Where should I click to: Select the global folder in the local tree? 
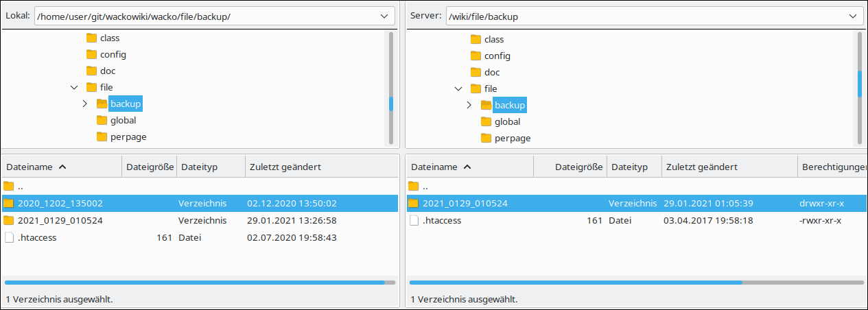click(x=123, y=120)
